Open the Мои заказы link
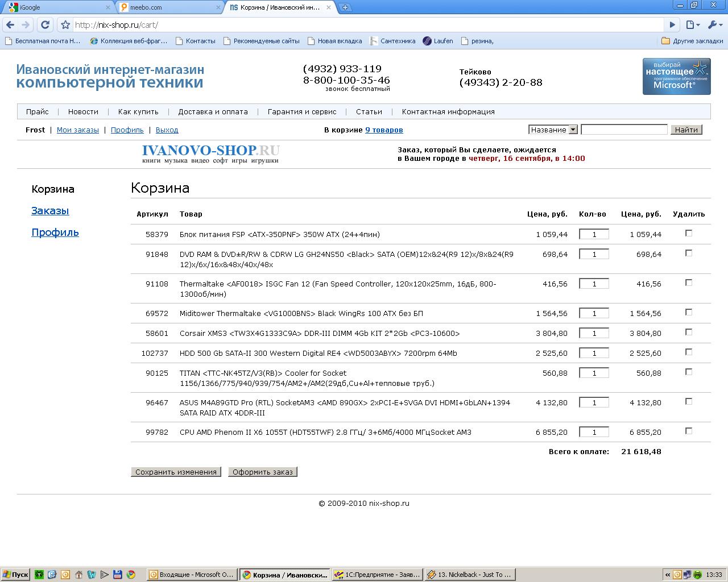Image resolution: width=728 pixels, height=582 pixels. click(x=78, y=130)
